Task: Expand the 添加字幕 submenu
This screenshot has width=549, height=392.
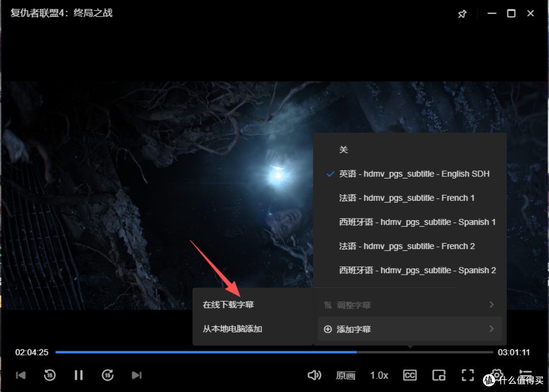Action: [x=410, y=329]
